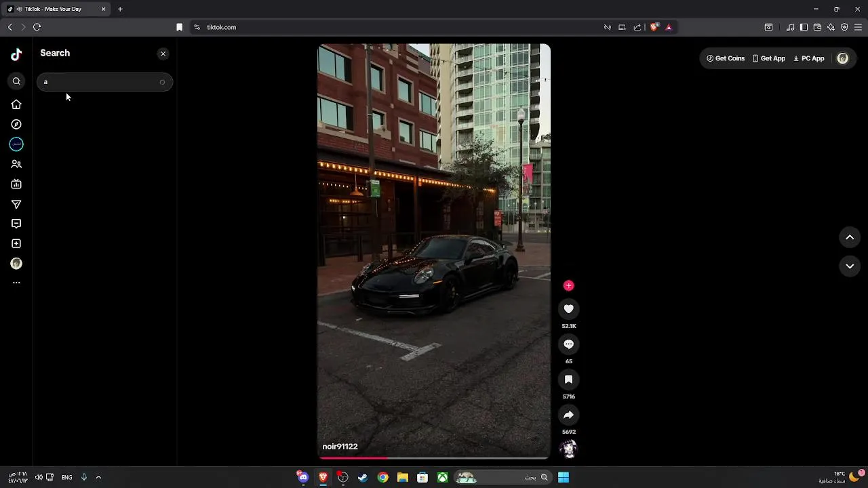Click the crossed-out media icon in address bar
The height and width of the screenshot is (488, 868).
608,27
